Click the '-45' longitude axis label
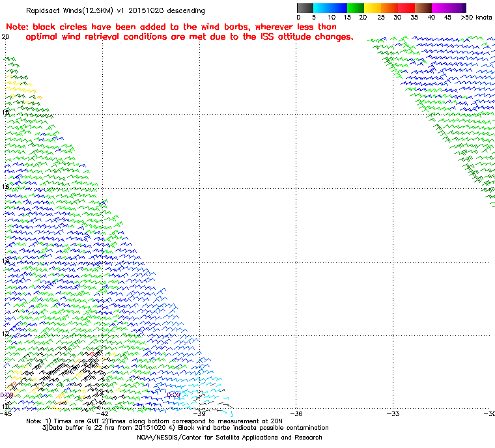This screenshot has height=448, width=495. coord(6,414)
